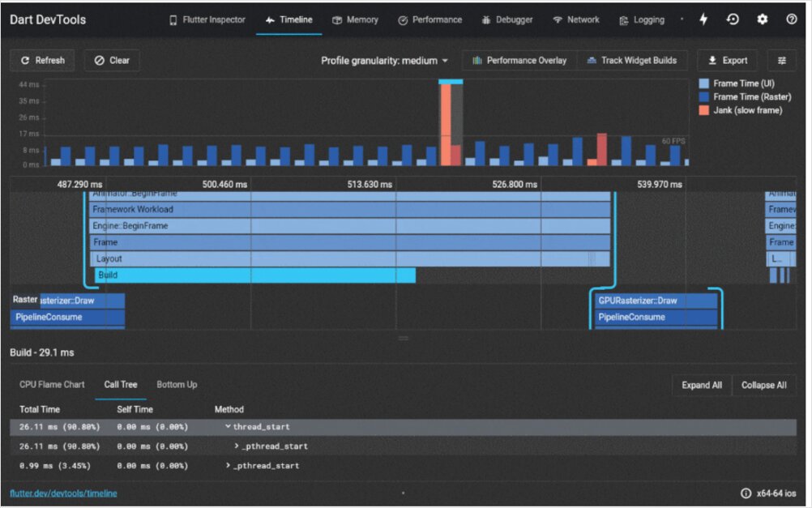812x508 pixels.
Task: Expand the second _pthread_start entry
Action: pyautogui.click(x=230, y=466)
